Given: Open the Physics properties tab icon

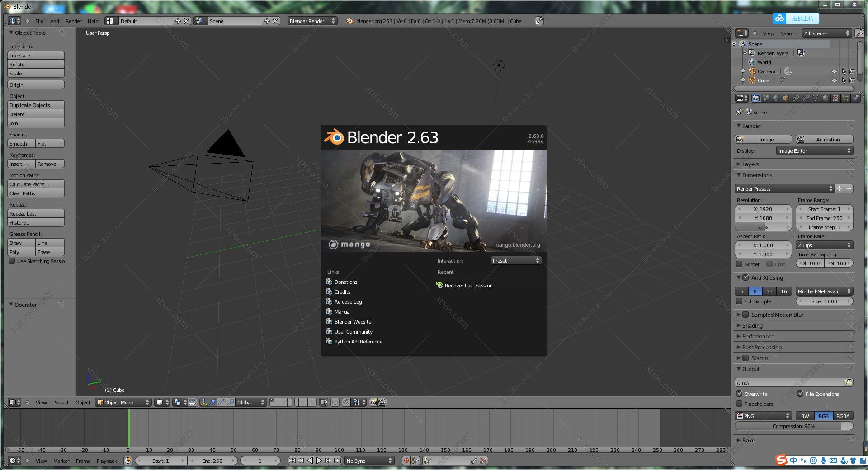Looking at the screenshot, I should tap(855, 98).
